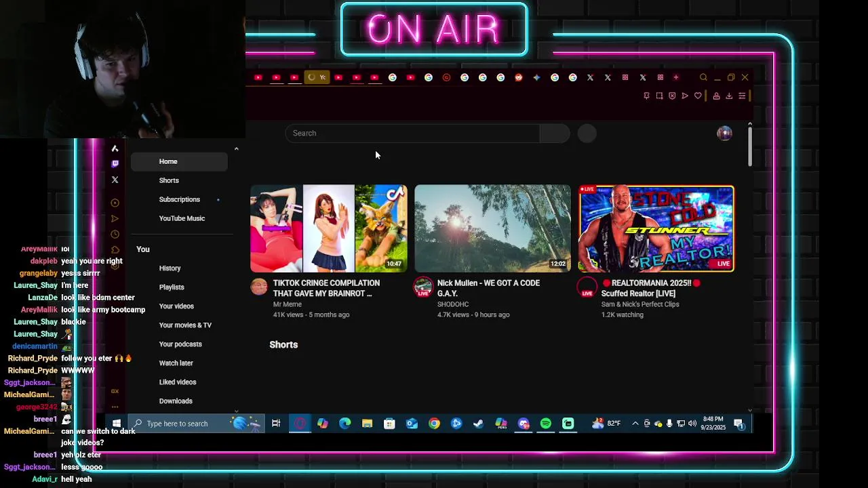Open Subscriptions in YouTube sidebar
Screen dimensions: 868x488
[179, 199]
